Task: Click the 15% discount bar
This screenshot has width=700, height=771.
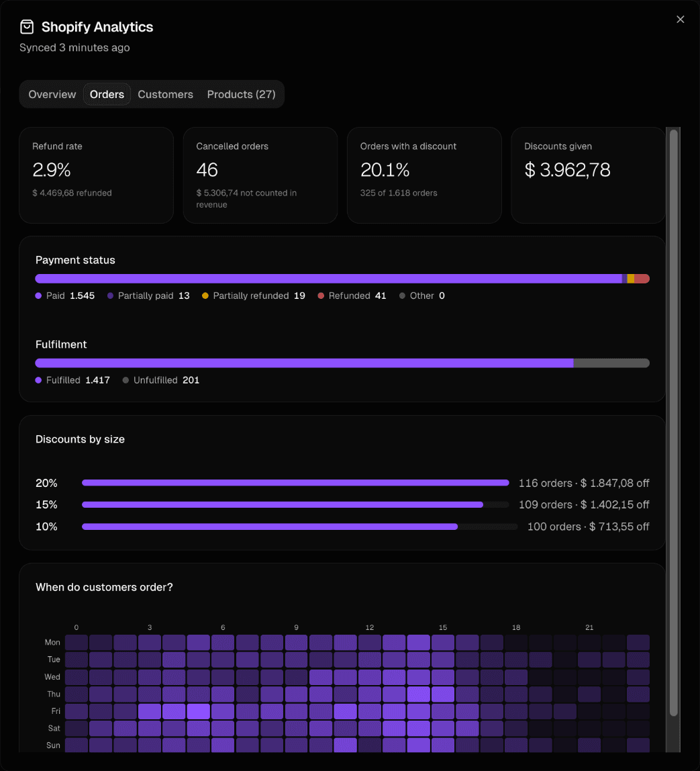Action: (295, 505)
